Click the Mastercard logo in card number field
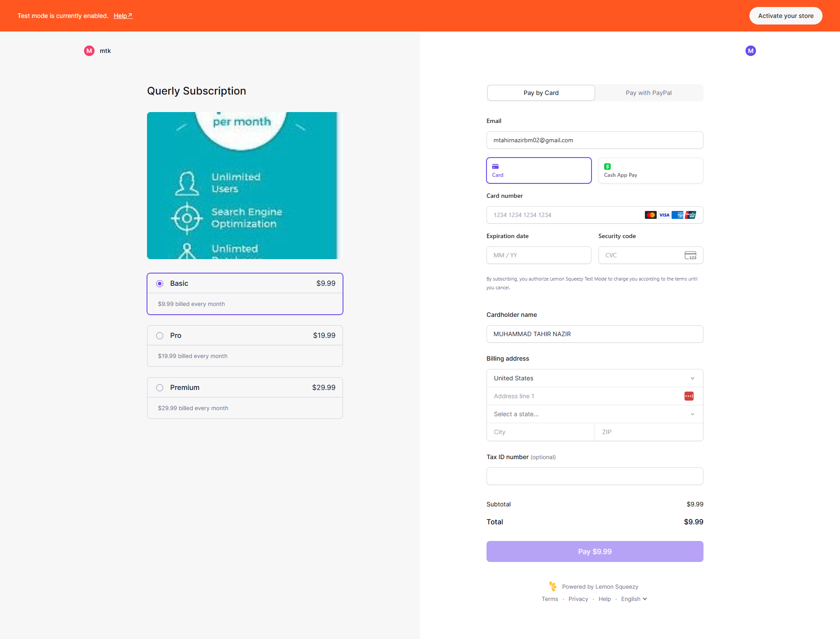 click(x=650, y=215)
